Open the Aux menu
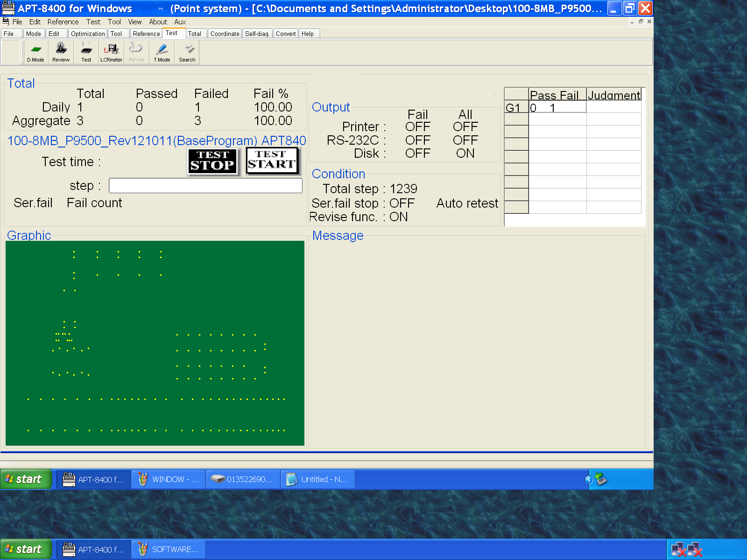This screenshot has height=560, width=747. tap(180, 22)
